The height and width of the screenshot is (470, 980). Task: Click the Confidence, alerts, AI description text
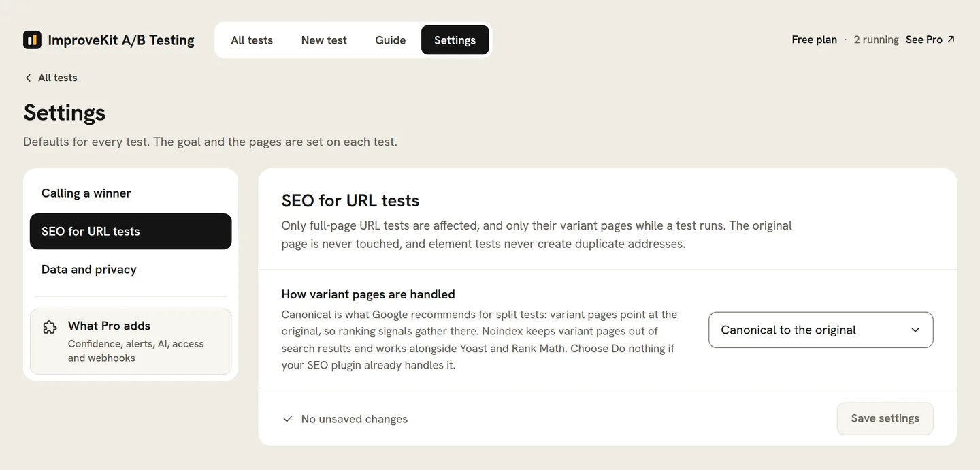pos(135,351)
